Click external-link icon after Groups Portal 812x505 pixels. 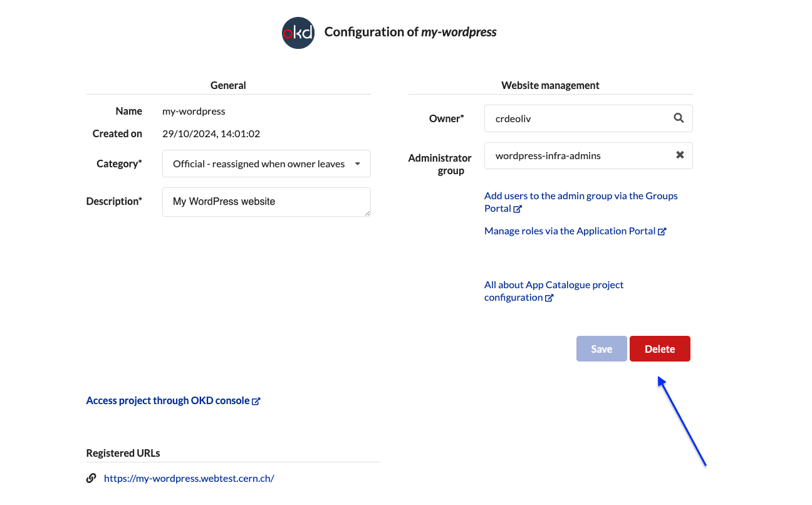[518, 209]
